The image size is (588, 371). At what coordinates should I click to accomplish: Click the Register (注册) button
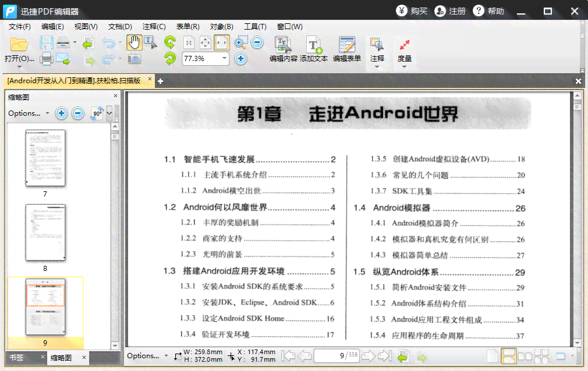pyautogui.click(x=450, y=11)
